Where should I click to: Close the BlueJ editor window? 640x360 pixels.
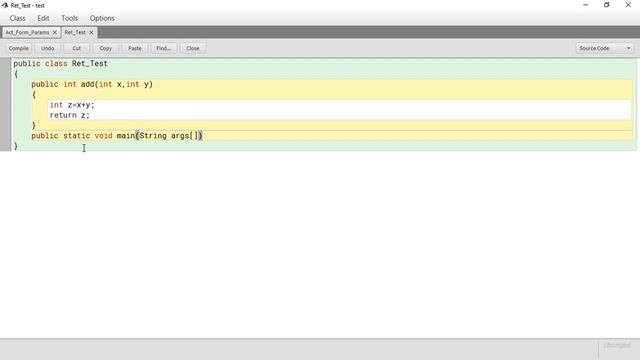(x=628, y=5)
